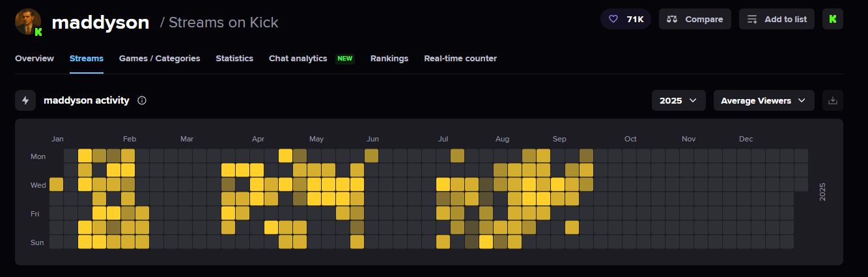868x277 pixels.
Task: Open the 2025 year dropdown
Action: (679, 100)
